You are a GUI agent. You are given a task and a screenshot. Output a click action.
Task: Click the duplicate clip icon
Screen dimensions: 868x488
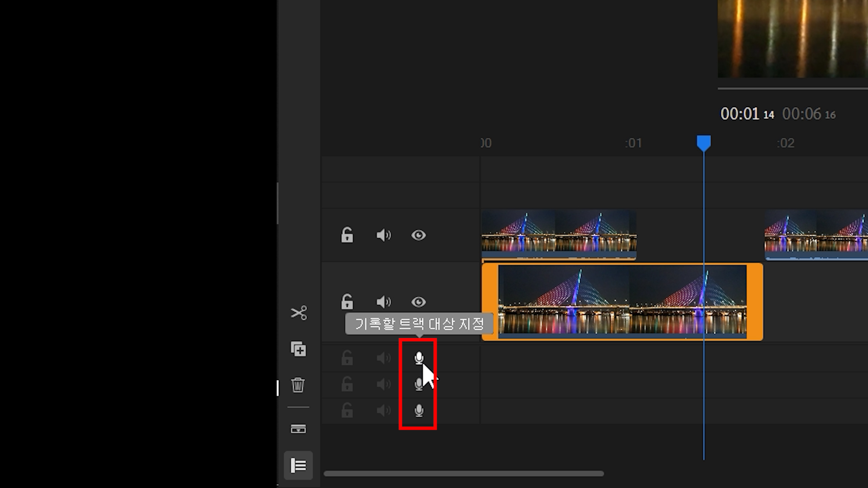[298, 349]
